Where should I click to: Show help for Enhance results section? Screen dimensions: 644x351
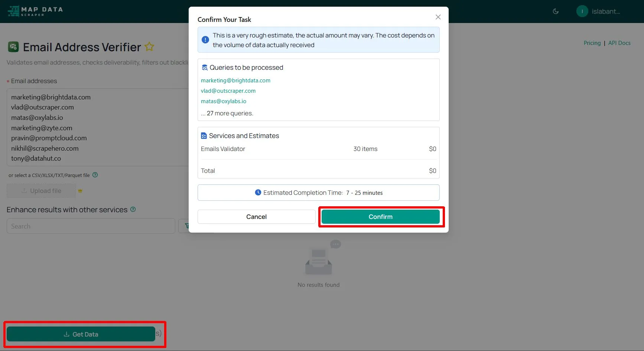133,209
